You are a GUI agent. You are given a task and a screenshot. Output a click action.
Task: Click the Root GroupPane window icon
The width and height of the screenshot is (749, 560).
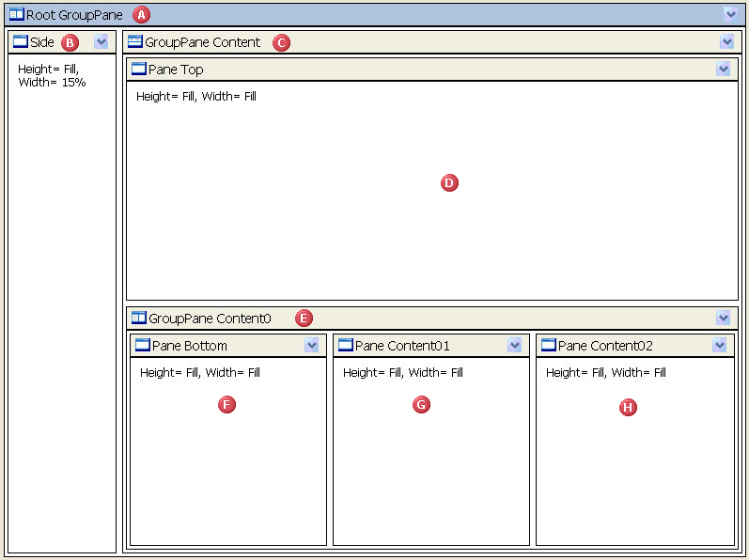(x=17, y=15)
